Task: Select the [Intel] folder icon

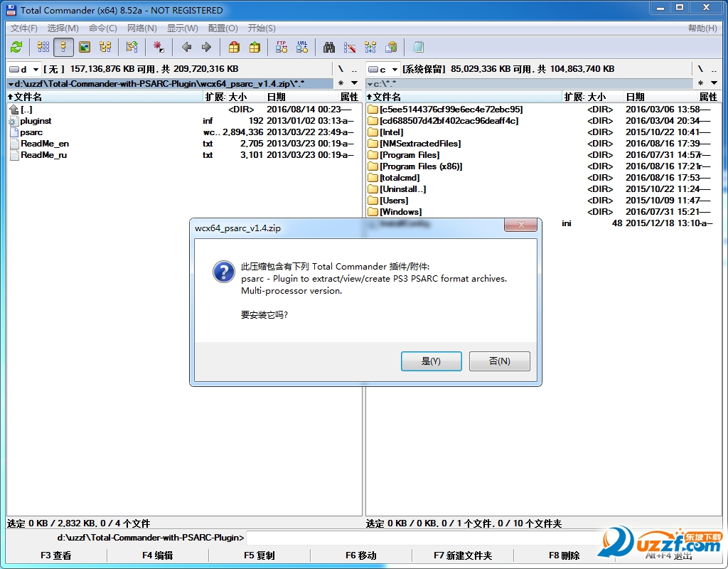Action: [x=373, y=132]
